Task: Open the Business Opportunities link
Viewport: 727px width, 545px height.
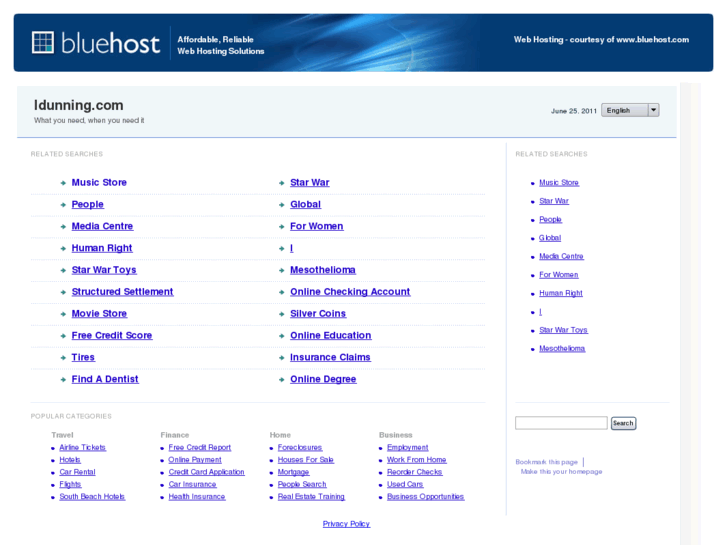Action: coord(425,497)
